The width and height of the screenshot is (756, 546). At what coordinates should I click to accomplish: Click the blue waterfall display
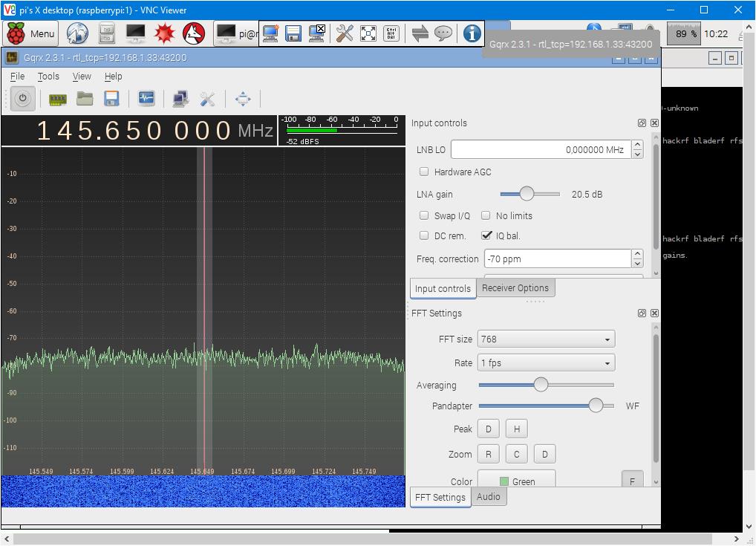(203, 491)
